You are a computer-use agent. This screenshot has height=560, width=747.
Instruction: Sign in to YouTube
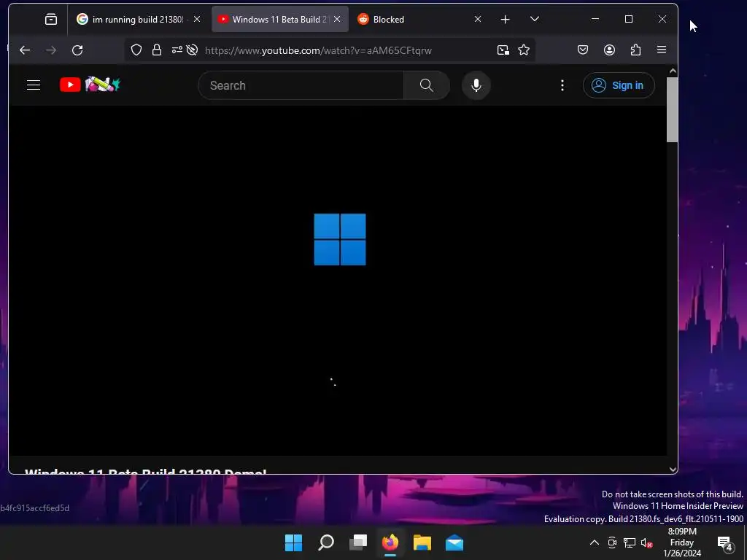pyautogui.click(x=619, y=85)
